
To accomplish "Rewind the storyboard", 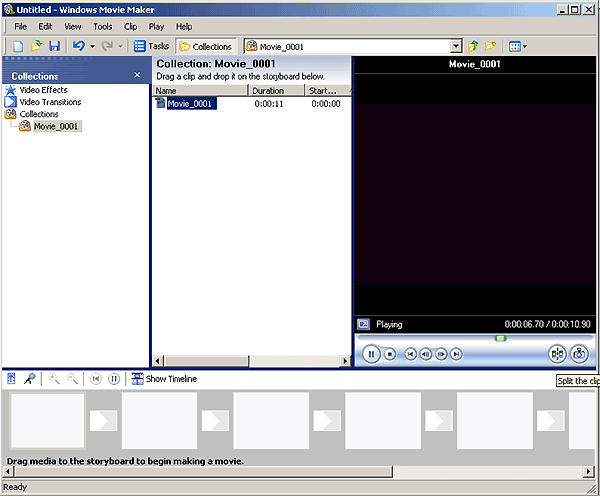I will coord(96,379).
